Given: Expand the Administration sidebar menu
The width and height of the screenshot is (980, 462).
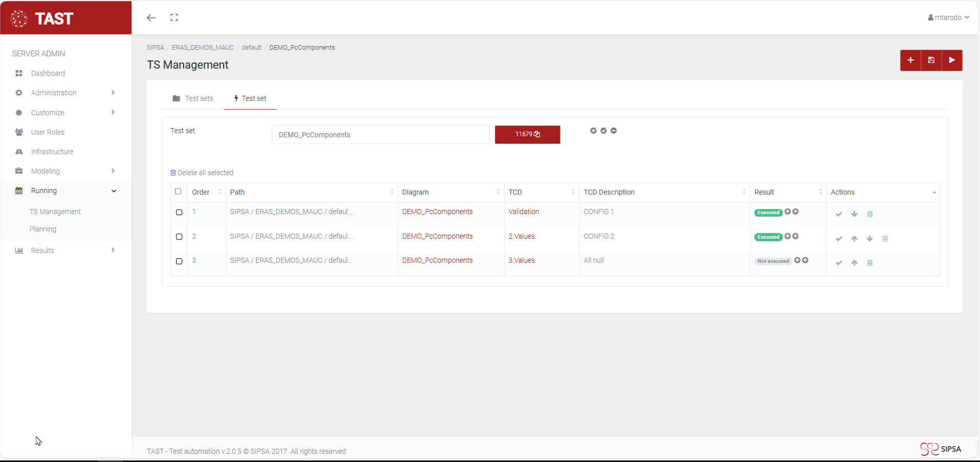Looking at the screenshot, I should pos(66,93).
